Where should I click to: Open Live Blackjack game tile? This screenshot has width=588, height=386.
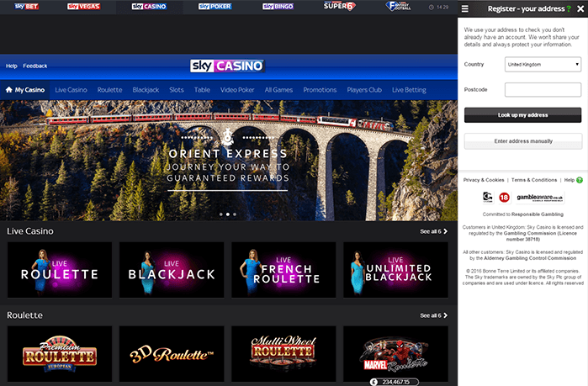pos(172,270)
